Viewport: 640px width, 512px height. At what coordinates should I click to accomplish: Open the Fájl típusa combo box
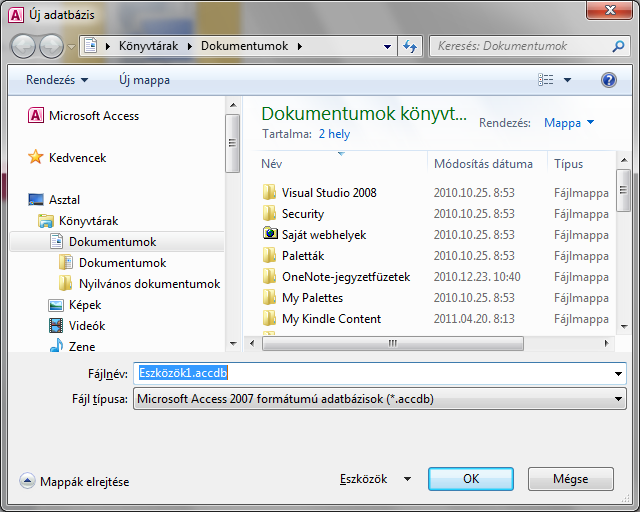(380, 399)
